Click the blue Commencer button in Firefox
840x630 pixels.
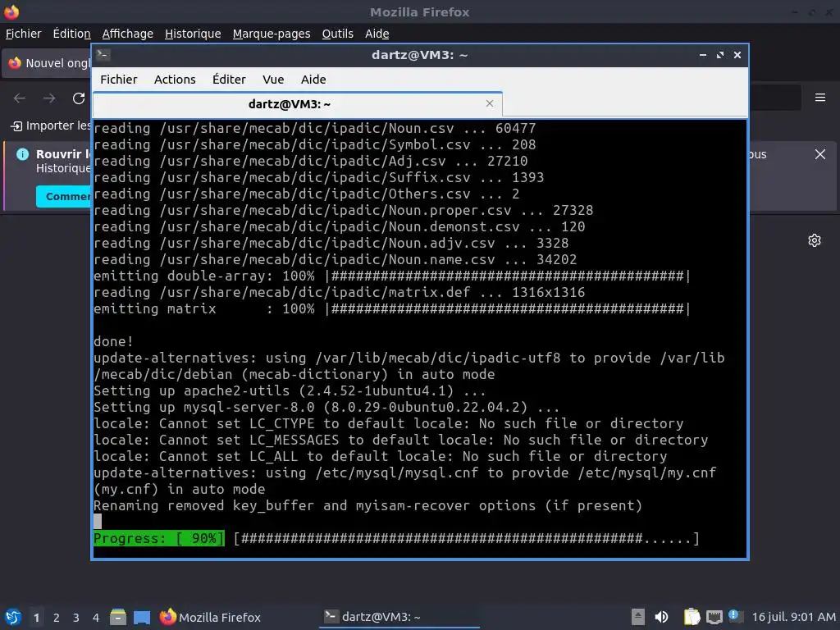(64, 197)
